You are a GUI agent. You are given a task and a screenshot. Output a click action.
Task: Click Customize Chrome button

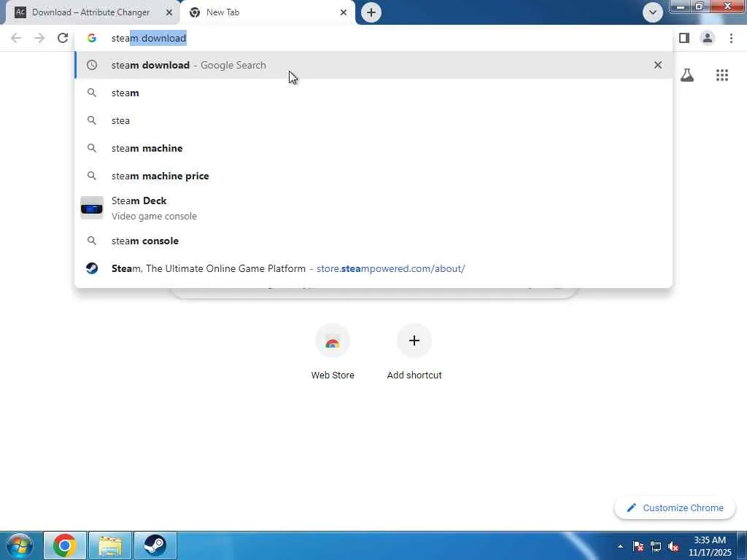coord(675,508)
